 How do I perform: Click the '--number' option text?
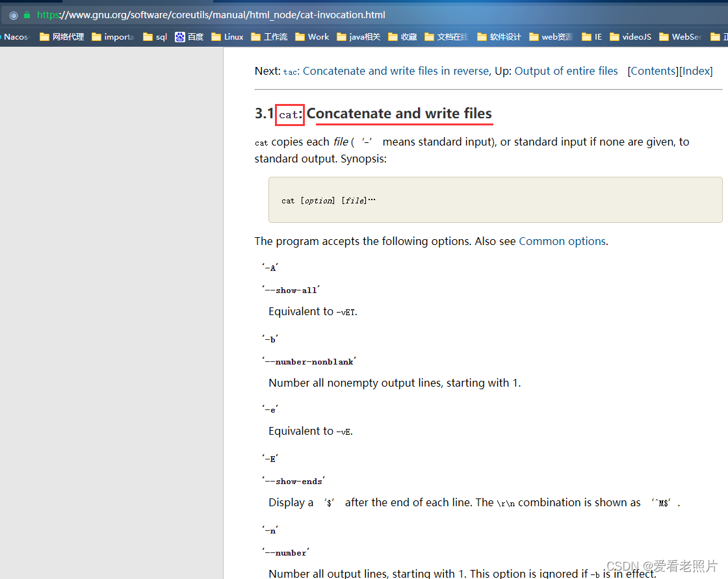coord(285,553)
